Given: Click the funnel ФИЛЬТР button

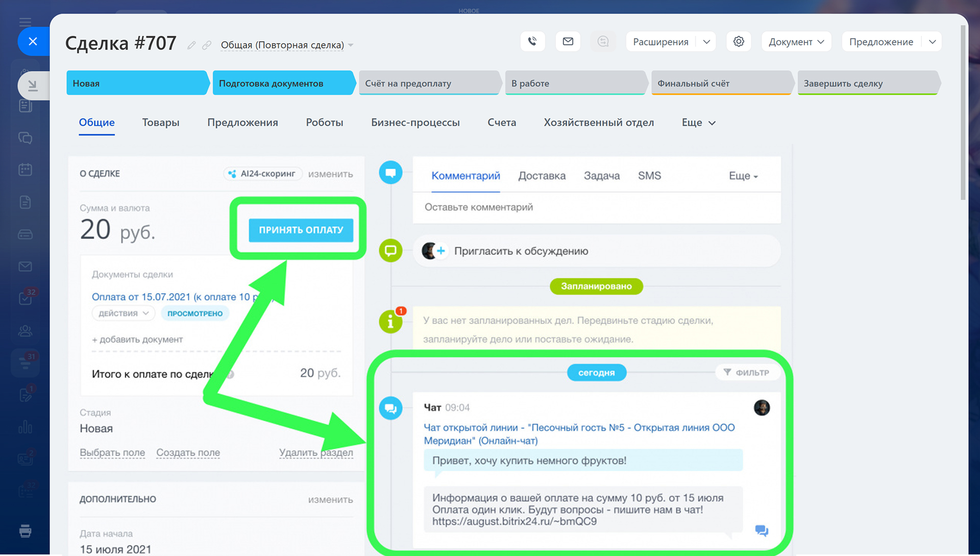Looking at the screenshot, I should 747,373.
